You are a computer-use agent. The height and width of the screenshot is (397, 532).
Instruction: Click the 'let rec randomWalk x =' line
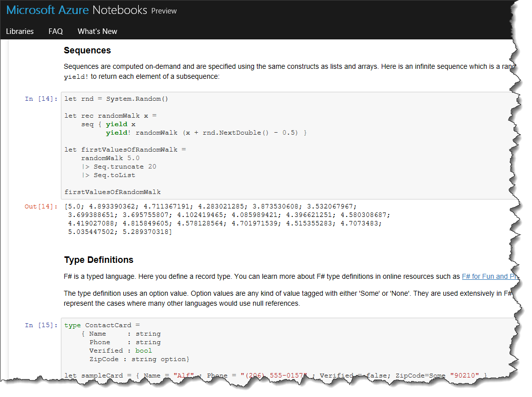point(110,116)
